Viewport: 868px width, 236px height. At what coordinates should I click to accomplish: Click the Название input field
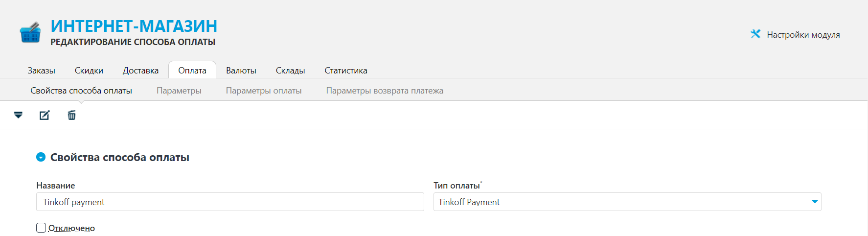[x=230, y=202]
